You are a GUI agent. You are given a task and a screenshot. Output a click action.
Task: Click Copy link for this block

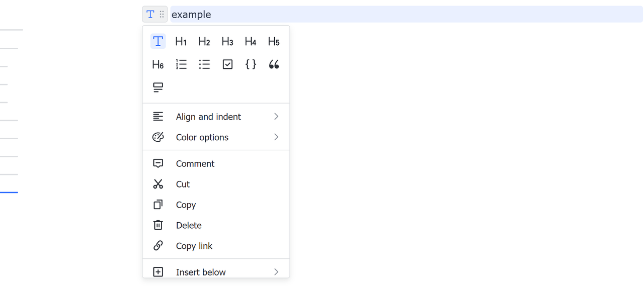(194, 246)
